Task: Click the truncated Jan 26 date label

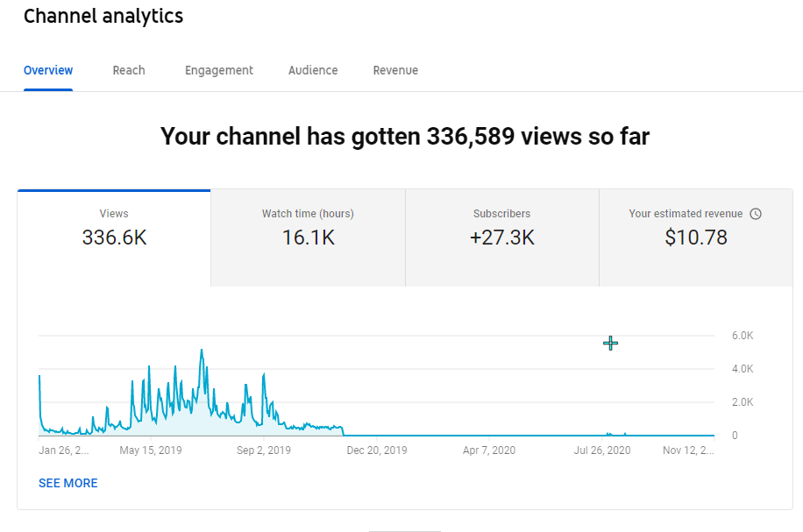Action: [63, 450]
